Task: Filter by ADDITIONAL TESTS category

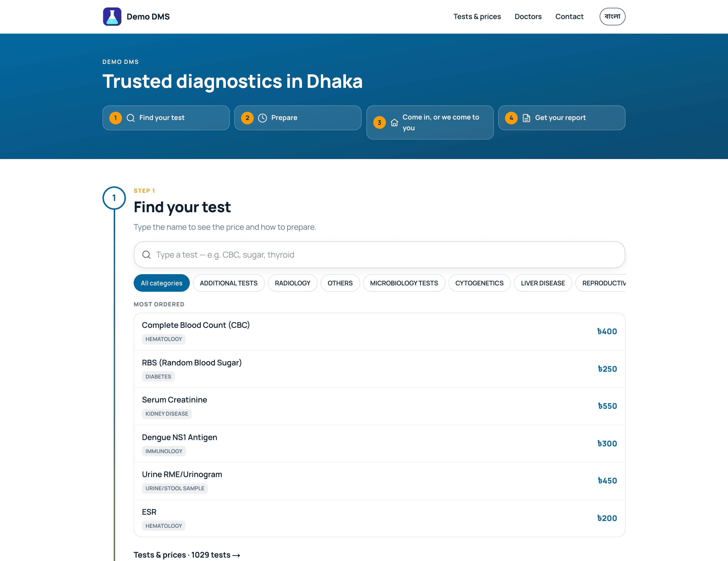Action: (x=229, y=283)
